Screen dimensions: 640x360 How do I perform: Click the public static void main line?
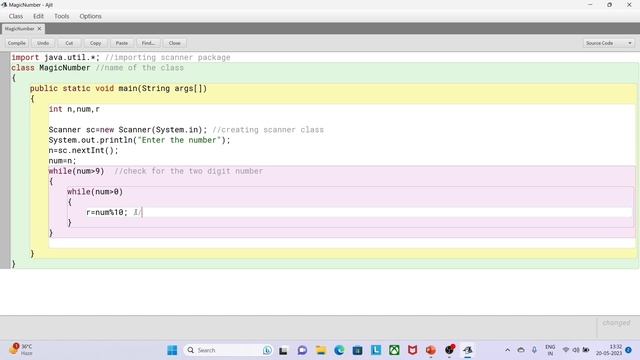coord(118,89)
